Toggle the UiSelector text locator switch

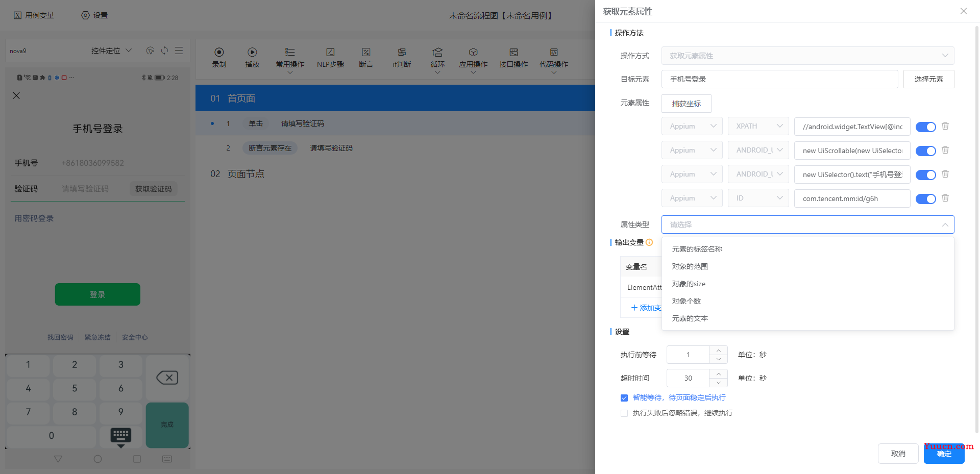(x=925, y=174)
